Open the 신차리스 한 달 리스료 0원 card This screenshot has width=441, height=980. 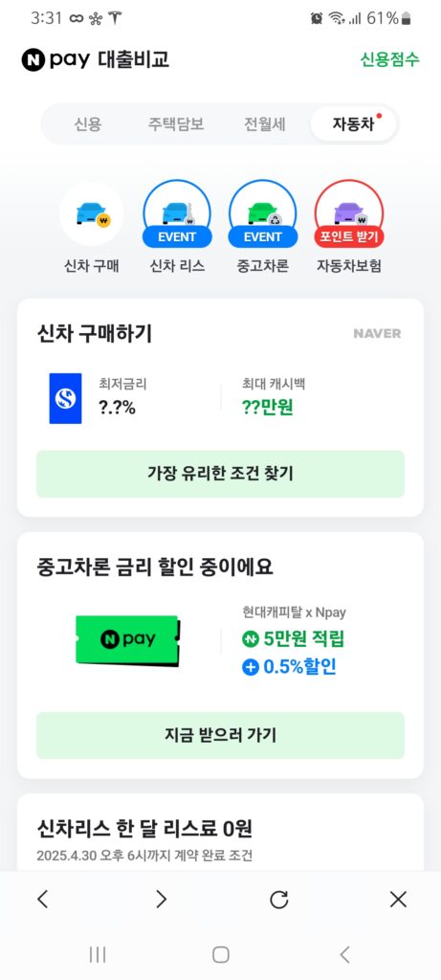pyautogui.click(x=220, y=832)
